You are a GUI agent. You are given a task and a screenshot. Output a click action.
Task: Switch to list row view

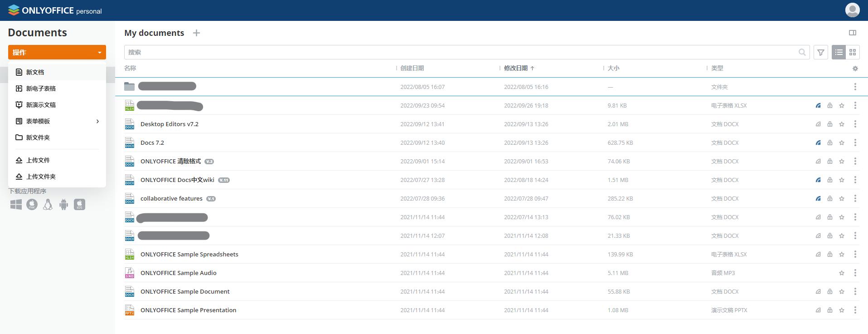click(839, 53)
